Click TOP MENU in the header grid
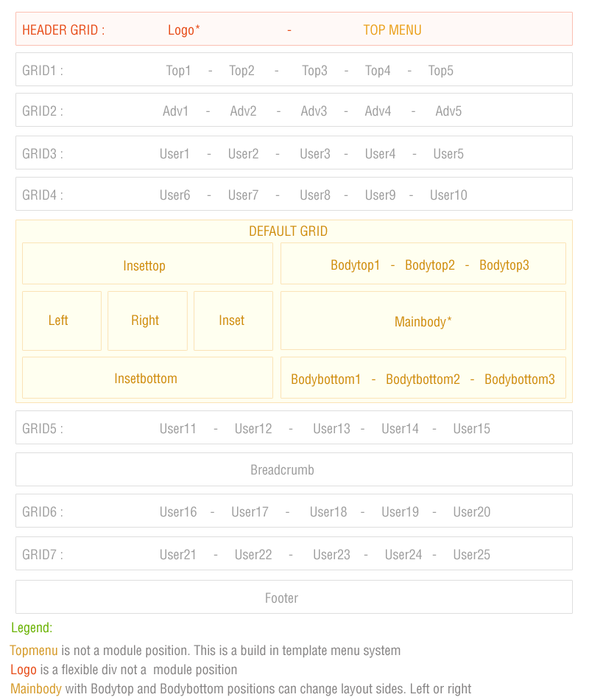 point(392,30)
